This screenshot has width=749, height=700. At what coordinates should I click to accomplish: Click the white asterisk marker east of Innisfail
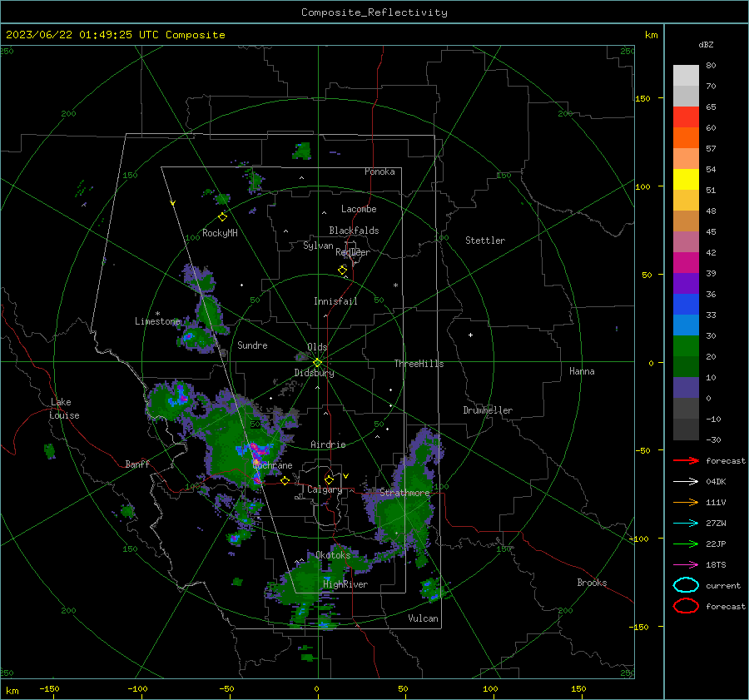(395, 285)
